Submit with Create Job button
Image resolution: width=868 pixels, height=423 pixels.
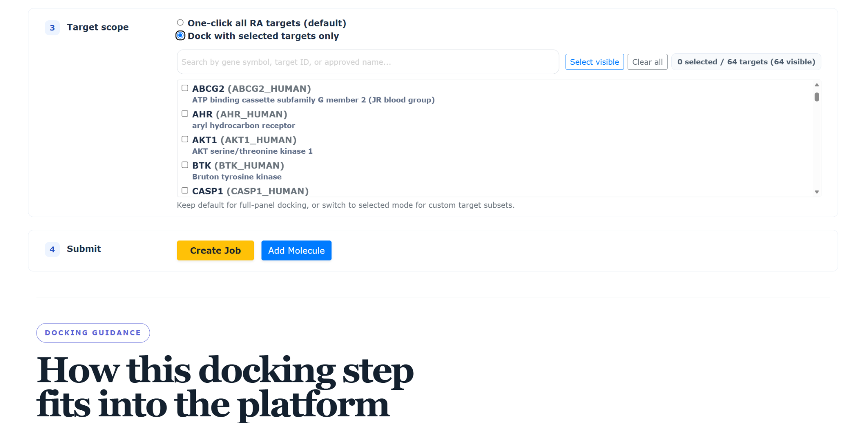point(215,251)
